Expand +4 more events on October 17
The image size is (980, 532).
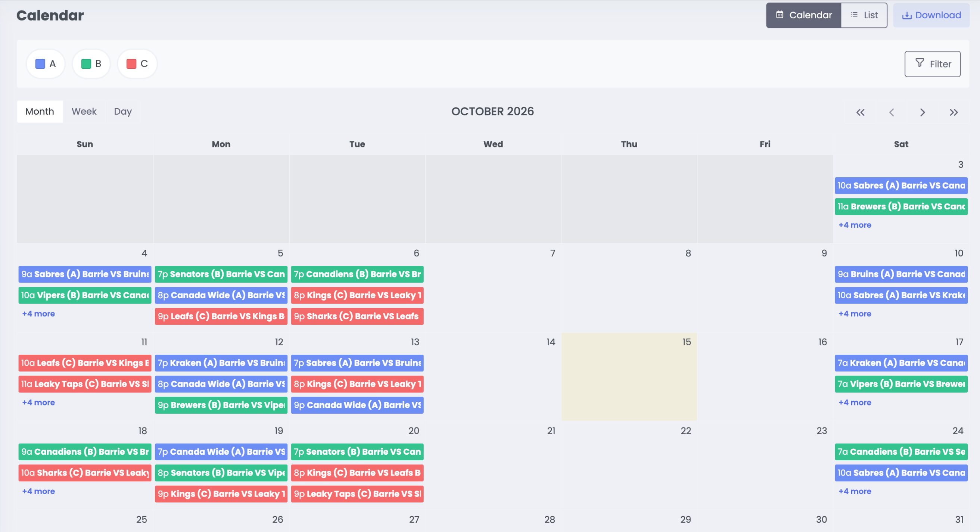(855, 402)
